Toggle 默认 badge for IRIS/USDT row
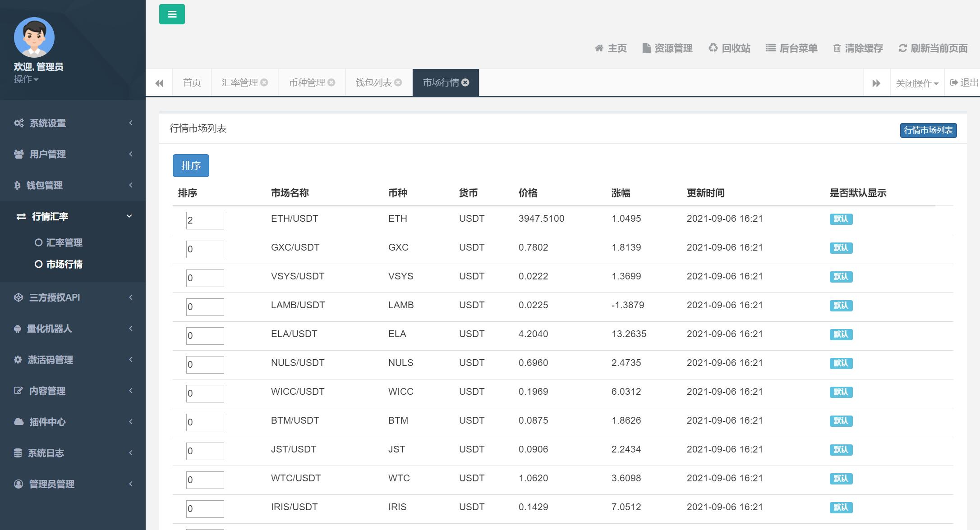 coord(841,507)
